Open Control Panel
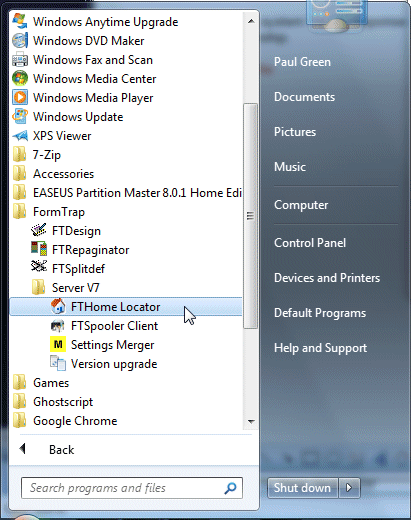The width and height of the screenshot is (411, 520). [310, 243]
